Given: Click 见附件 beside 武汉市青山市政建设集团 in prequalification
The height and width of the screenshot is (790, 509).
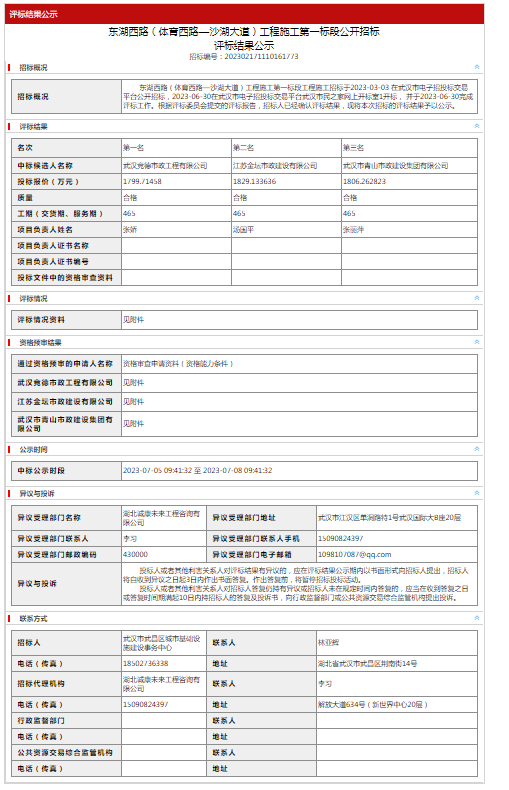Looking at the screenshot, I should (134, 424).
